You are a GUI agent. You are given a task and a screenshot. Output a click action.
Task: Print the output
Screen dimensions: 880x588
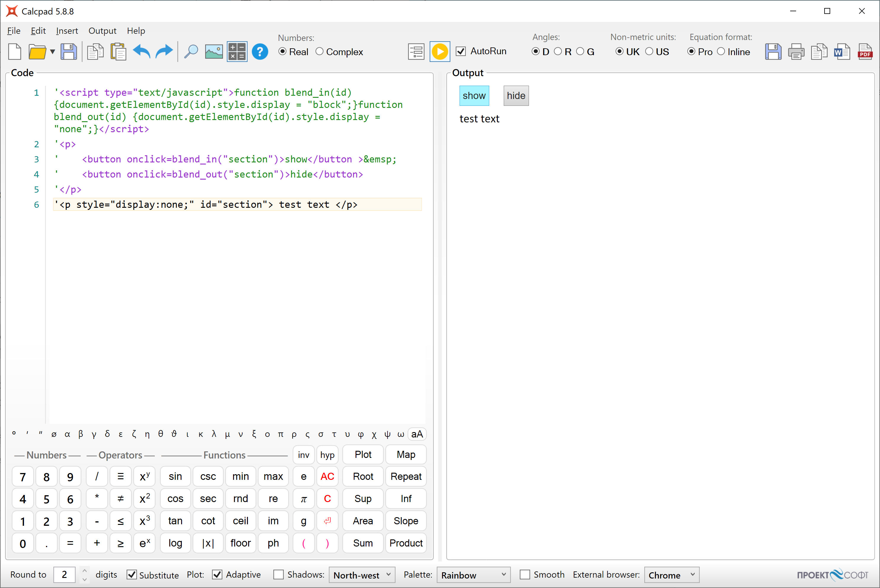(x=796, y=51)
